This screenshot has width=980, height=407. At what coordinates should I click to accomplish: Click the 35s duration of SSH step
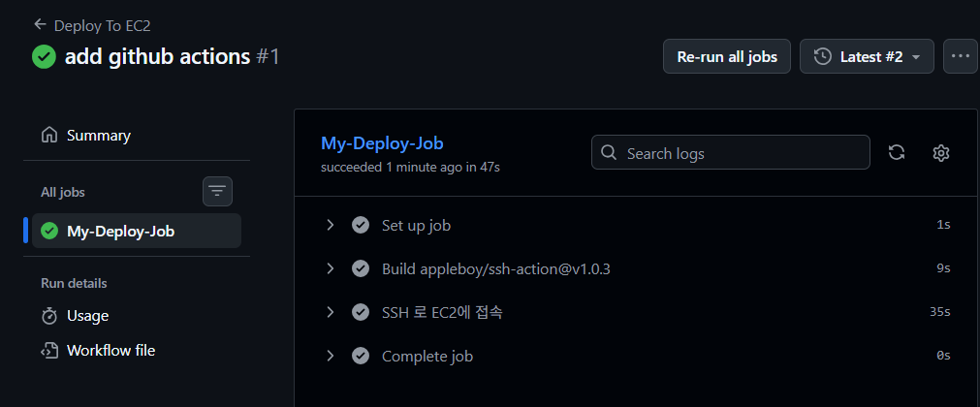(x=940, y=312)
